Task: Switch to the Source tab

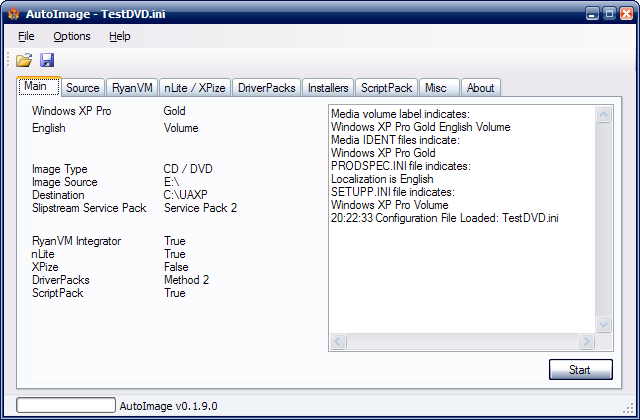Action: [x=83, y=88]
